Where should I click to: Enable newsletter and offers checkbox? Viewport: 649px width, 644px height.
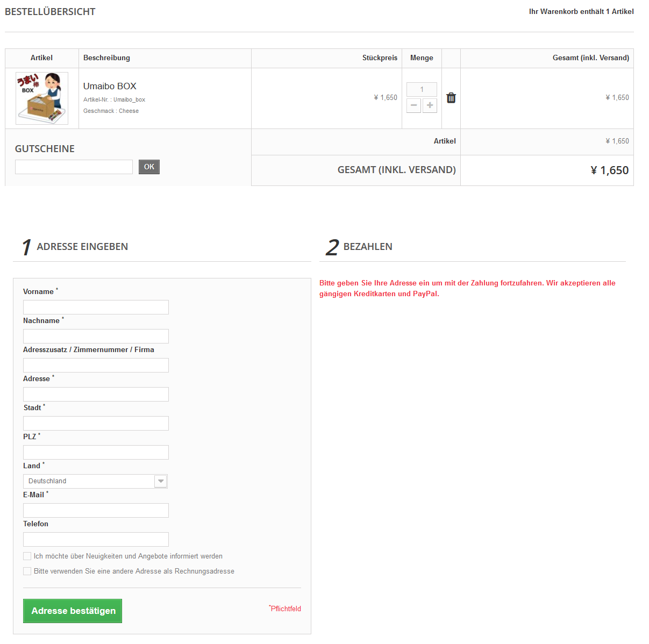(27, 556)
